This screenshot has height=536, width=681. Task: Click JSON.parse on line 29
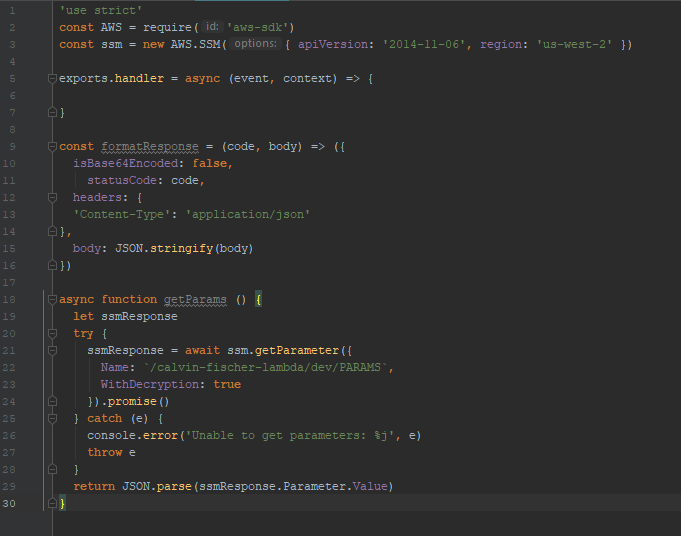click(x=157, y=486)
